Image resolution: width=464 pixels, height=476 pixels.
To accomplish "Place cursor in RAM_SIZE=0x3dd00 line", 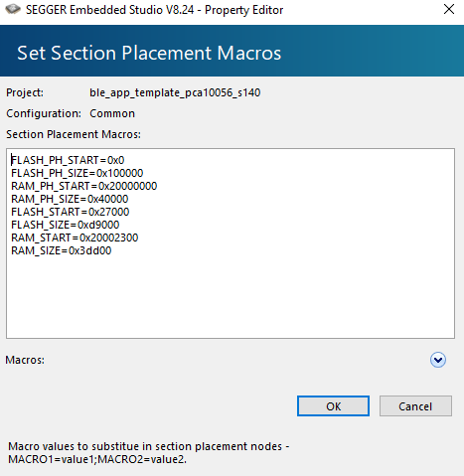I will [62, 250].
